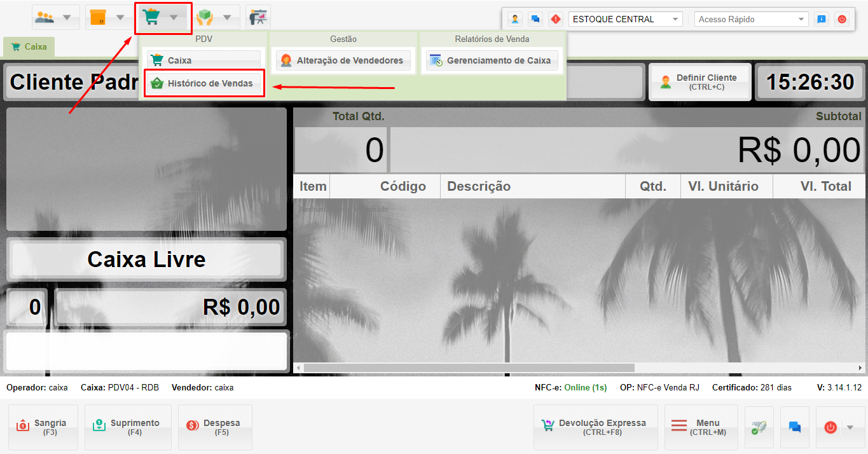
Task: Select Alteração de Vendedores menu entry
Action: 343,60
